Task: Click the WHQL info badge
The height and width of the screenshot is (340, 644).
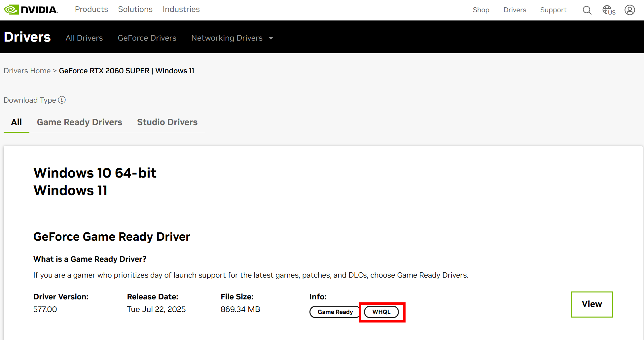Action: 381,312
